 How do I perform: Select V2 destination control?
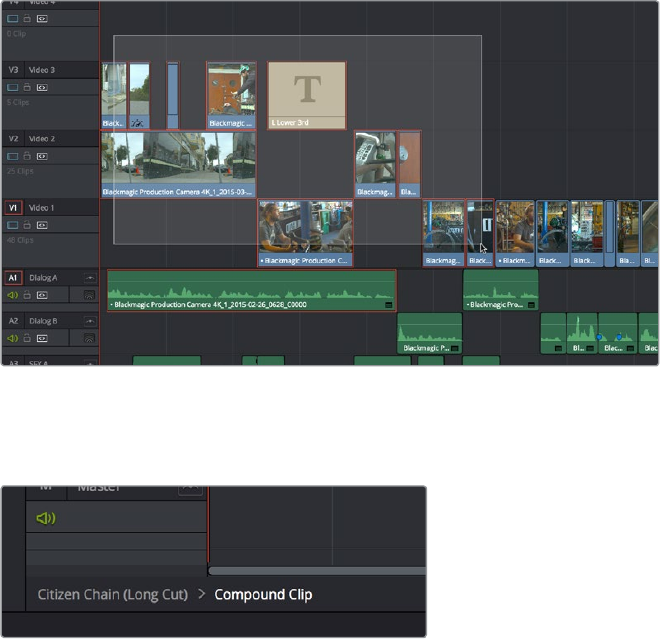click(x=13, y=138)
